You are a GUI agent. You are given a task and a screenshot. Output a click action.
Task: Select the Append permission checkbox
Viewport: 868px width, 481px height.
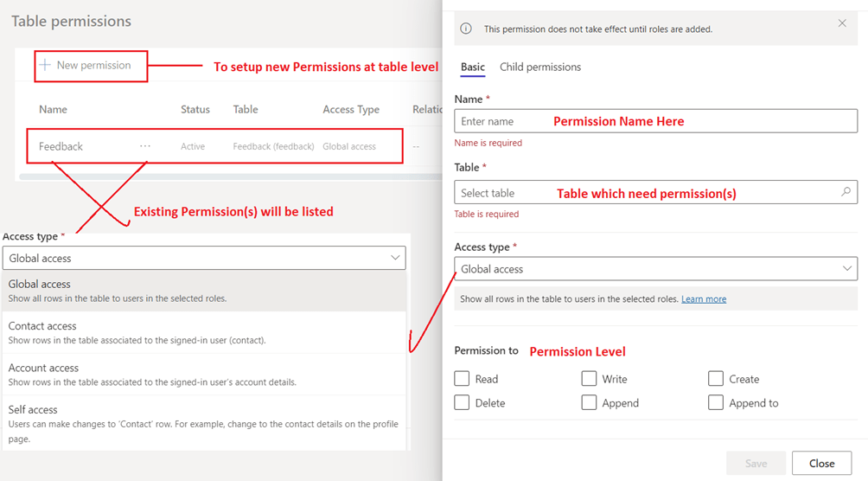(589, 402)
